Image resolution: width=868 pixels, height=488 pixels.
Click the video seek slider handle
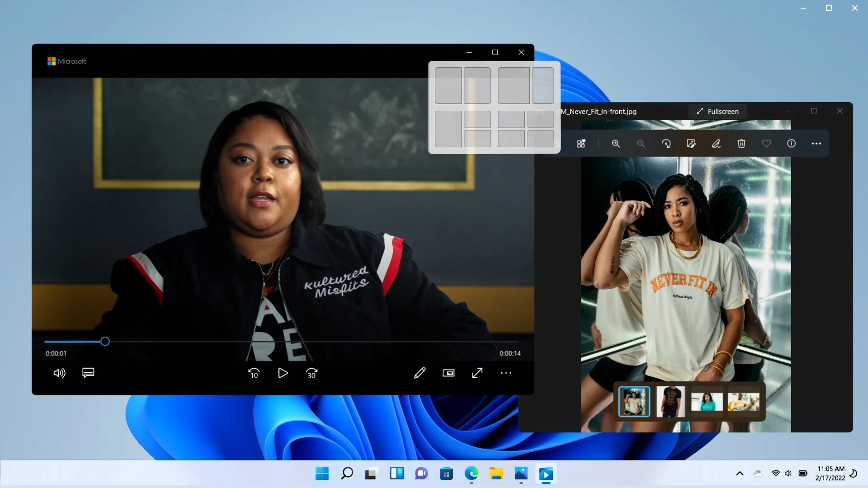105,342
